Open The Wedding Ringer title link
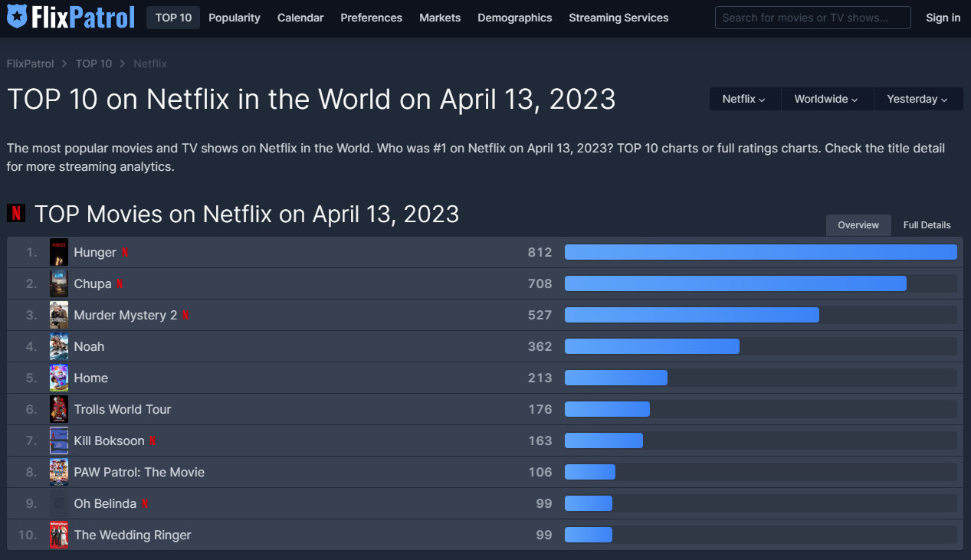This screenshot has width=971, height=560. (x=133, y=535)
